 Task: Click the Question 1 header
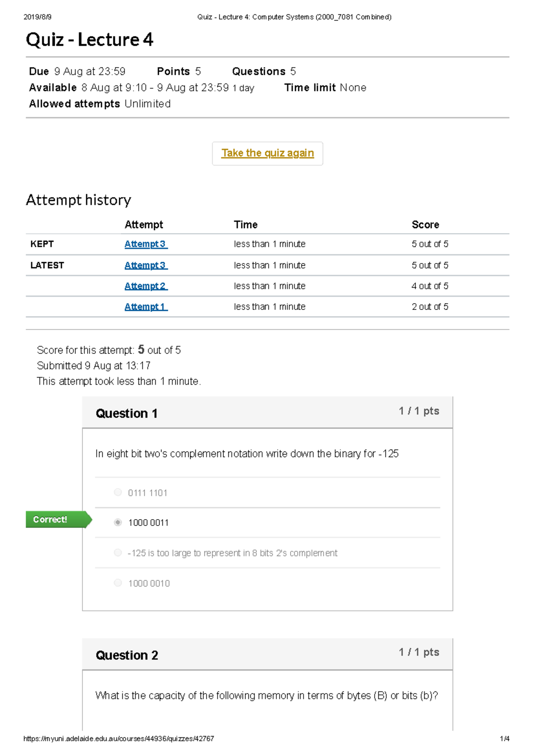coord(267,413)
